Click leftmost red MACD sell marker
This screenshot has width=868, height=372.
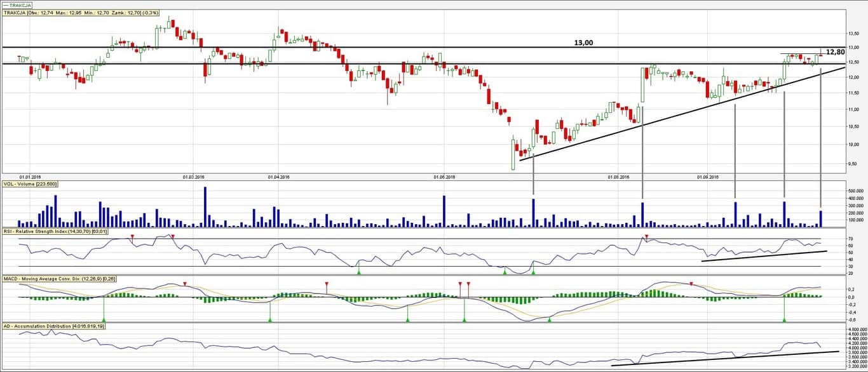tap(185, 284)
